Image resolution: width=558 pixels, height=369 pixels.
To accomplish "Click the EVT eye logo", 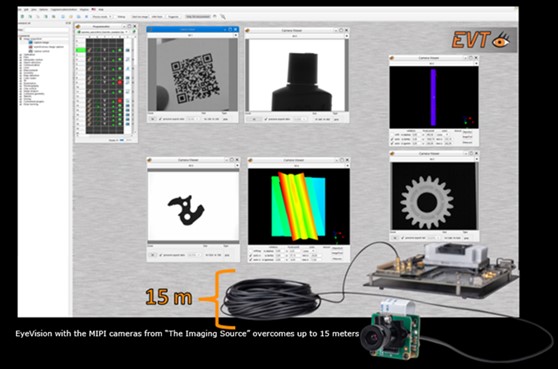I will tap(481, 39).
